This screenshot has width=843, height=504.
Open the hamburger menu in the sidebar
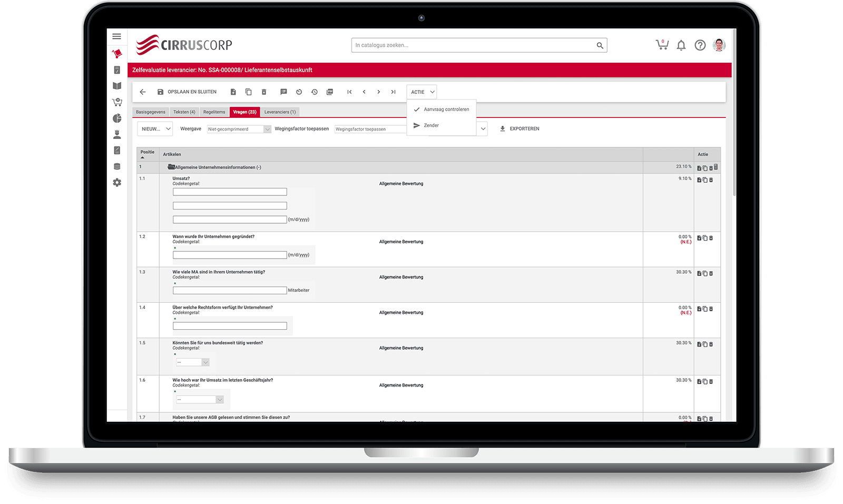(116, 36)
